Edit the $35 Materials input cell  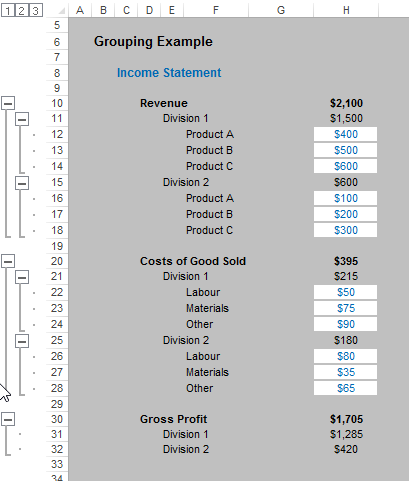tap(345, 372)
